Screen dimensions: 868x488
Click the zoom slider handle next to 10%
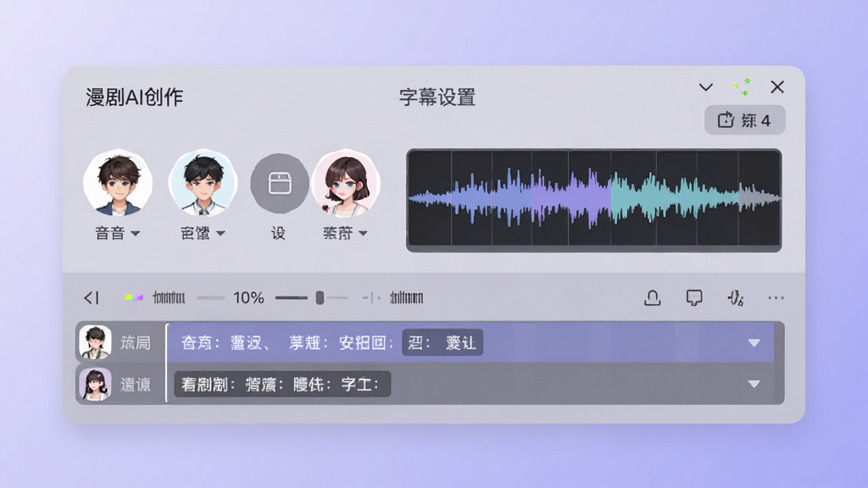coord(320,297)
